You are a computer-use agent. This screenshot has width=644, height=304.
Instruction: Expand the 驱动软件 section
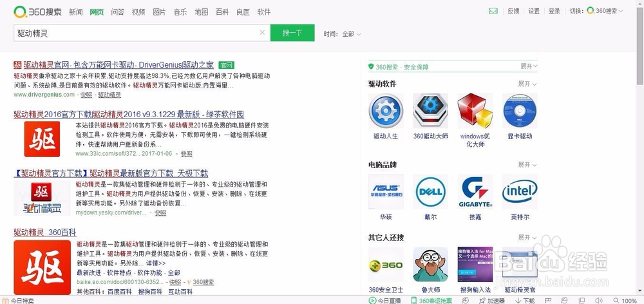(527, 84)
